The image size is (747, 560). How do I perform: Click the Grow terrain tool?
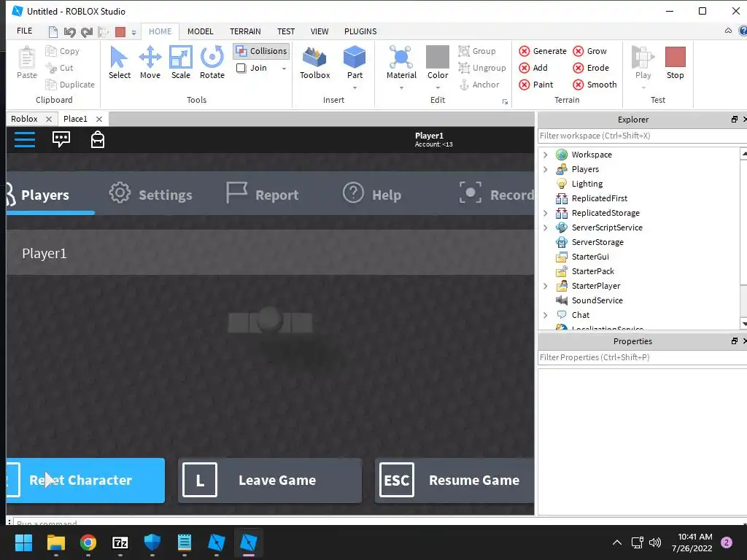point(589,51)
